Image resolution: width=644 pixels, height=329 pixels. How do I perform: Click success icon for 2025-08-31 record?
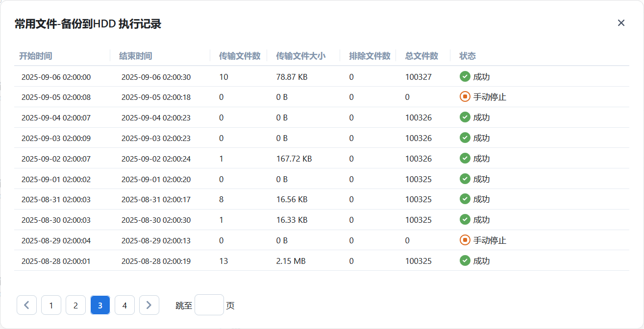[x=465, y=199]
